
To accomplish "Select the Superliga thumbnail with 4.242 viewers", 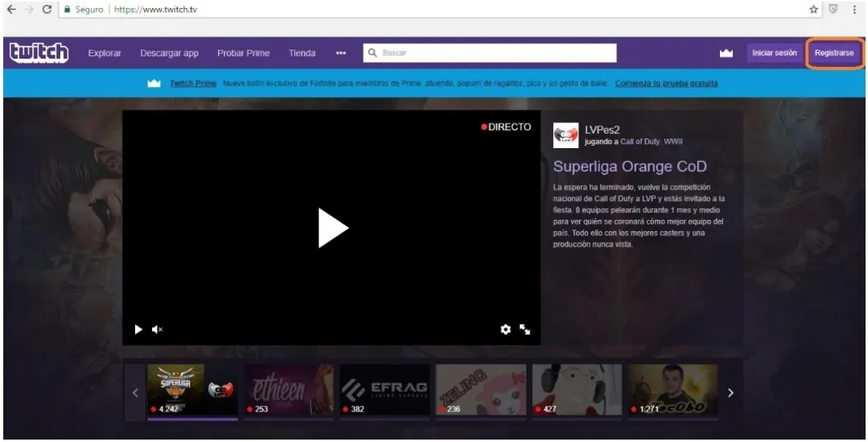I will coord(193,390).
